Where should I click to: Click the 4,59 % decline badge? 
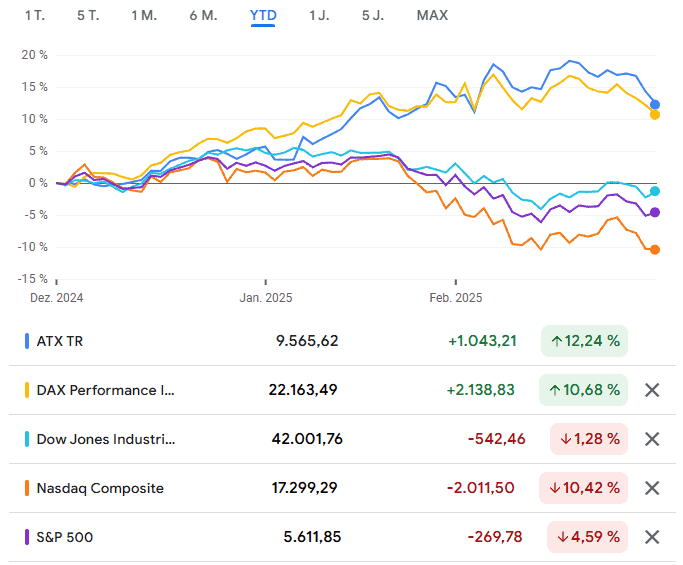[588, 537]
